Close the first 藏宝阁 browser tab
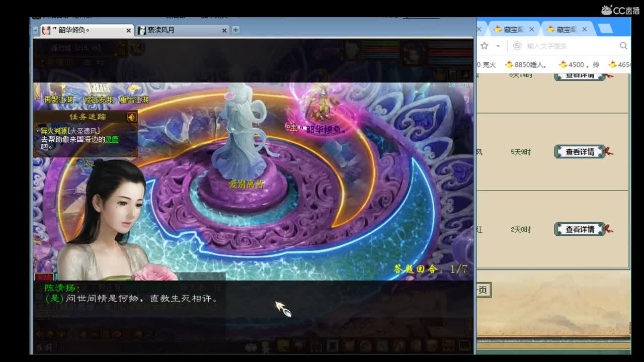The height and width of the screenshot is (362, 644). pyautogui.click(x=532, y=30)
